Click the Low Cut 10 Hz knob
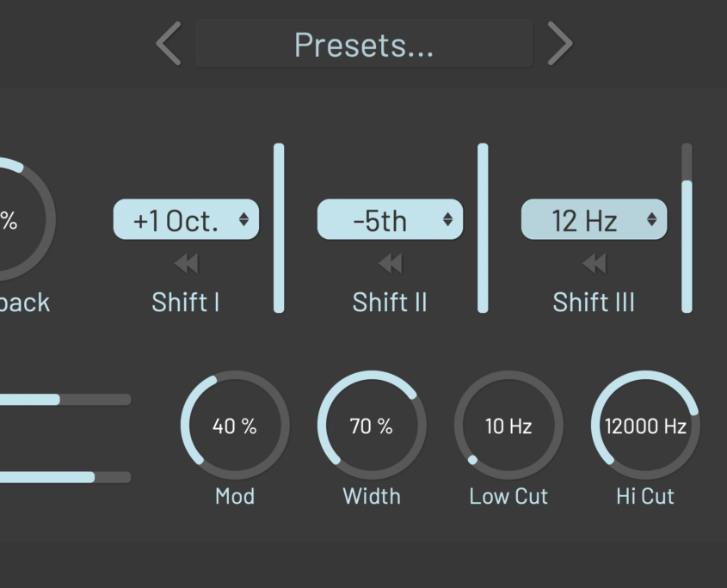 pos(508,426)
